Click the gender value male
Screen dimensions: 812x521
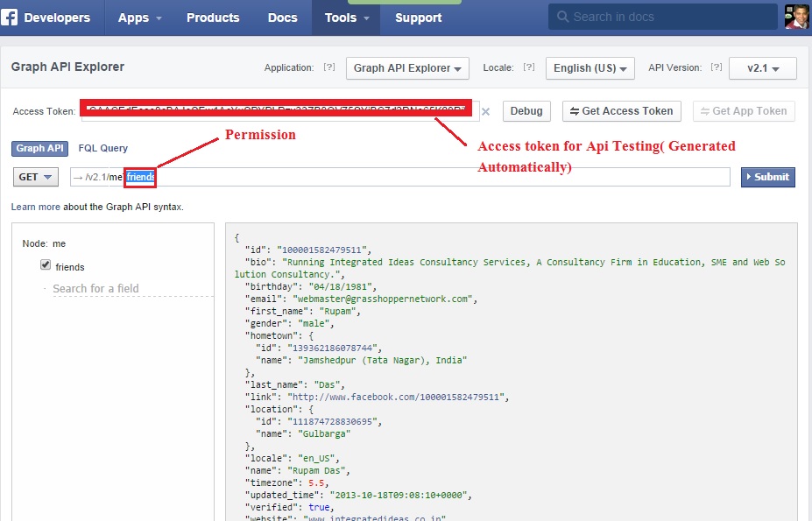pos(314,324)
